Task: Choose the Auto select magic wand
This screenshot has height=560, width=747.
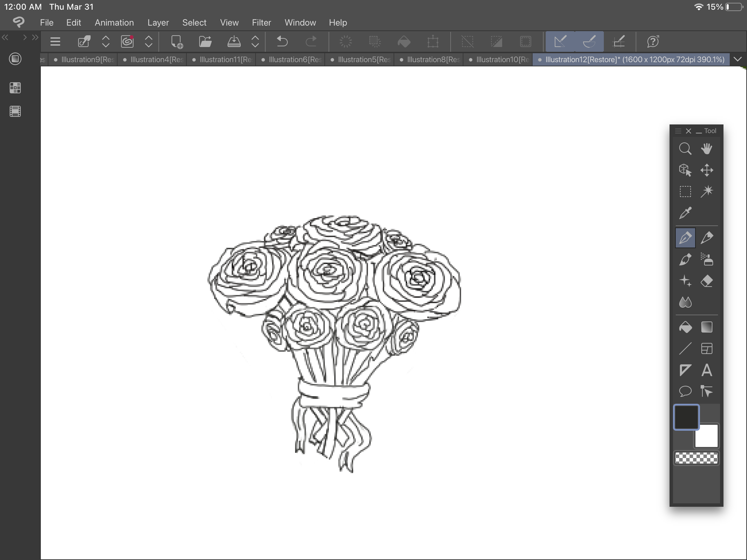Action: 707,191
